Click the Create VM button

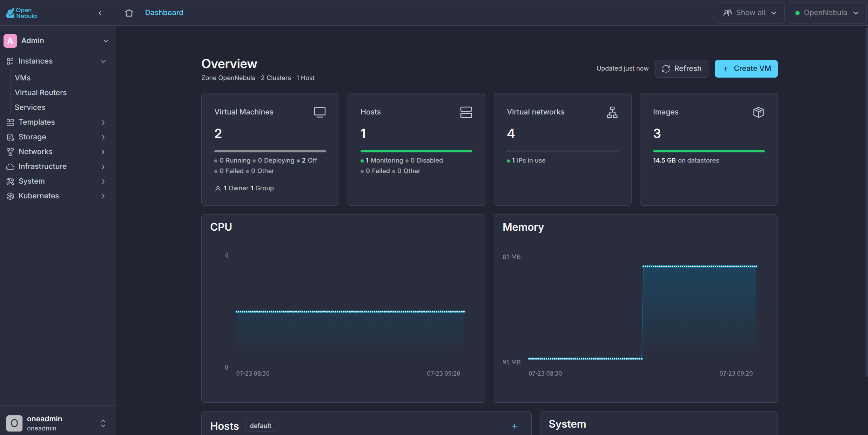(746, 69)
